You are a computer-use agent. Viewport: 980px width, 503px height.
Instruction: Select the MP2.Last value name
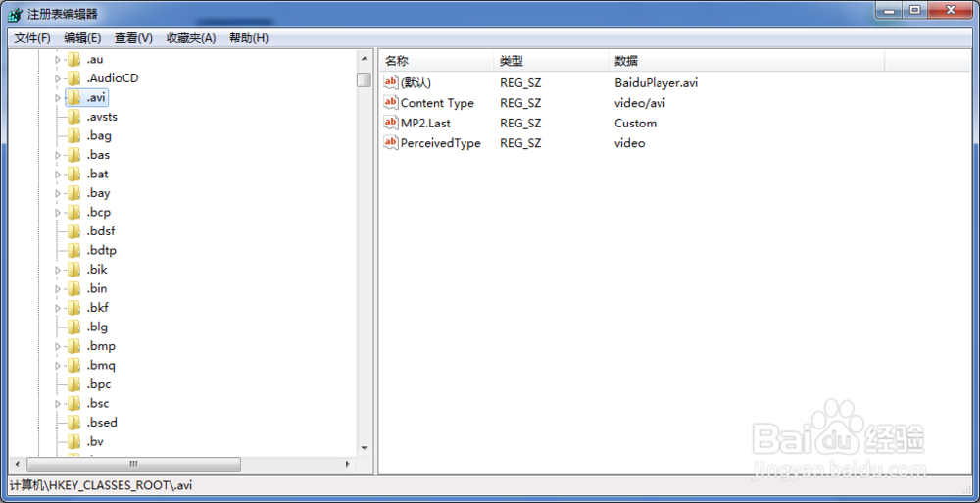point(425,123)
